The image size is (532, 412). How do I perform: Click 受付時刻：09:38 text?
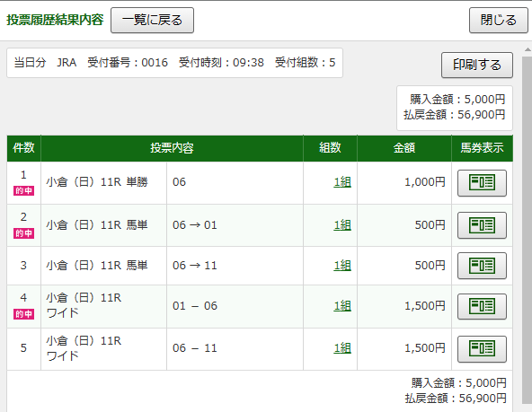click(x=221, y=63)
